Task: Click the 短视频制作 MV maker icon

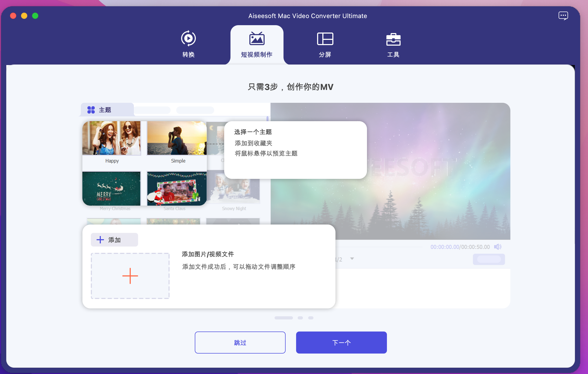Action: tap(257, 39)
